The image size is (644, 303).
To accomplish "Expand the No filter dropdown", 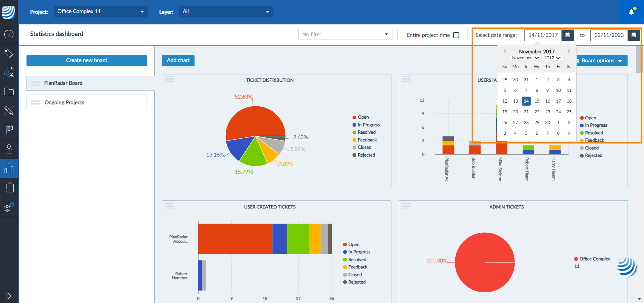I will click(x=345, y=35).
